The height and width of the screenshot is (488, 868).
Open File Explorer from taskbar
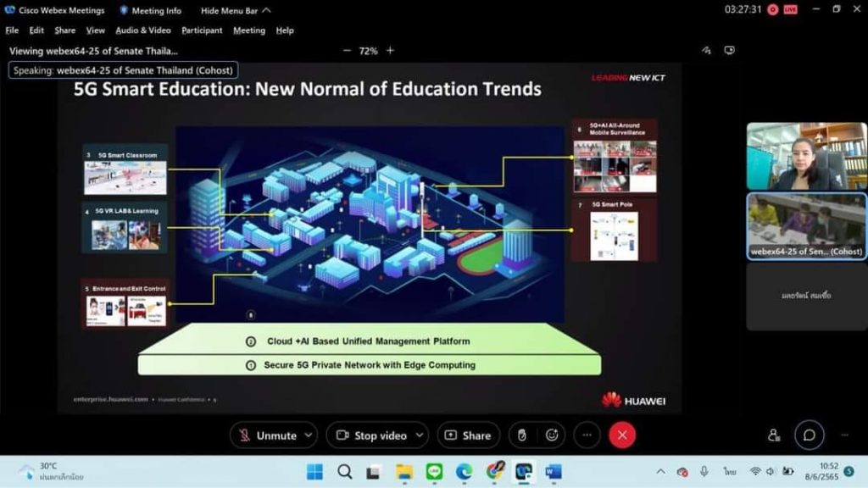coord(404,472)
